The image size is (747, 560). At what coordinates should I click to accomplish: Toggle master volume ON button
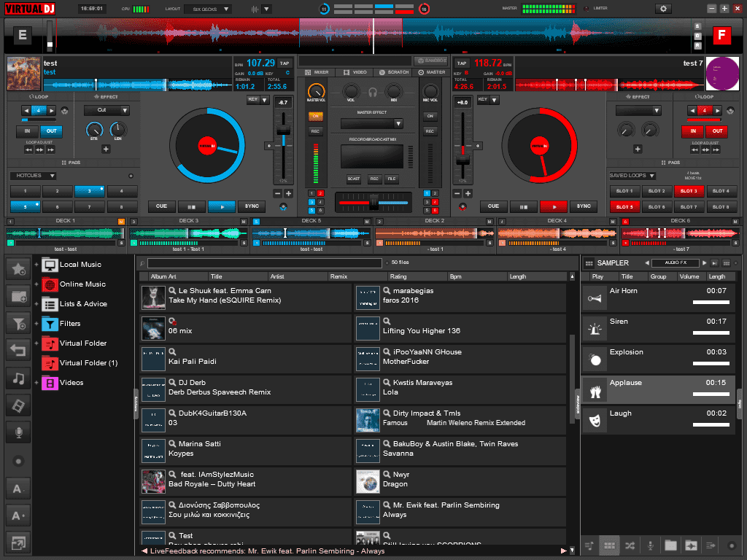click(315, 116)
